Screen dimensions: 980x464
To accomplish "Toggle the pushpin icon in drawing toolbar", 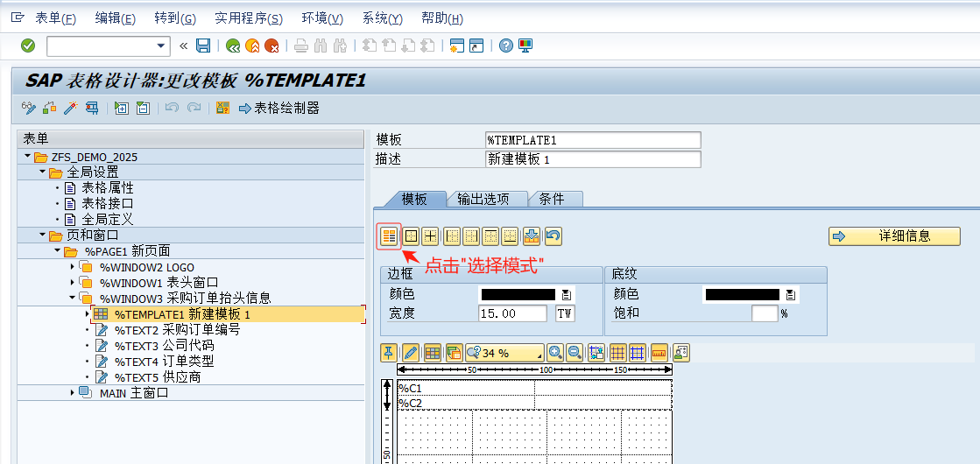I will click(389, 353).
